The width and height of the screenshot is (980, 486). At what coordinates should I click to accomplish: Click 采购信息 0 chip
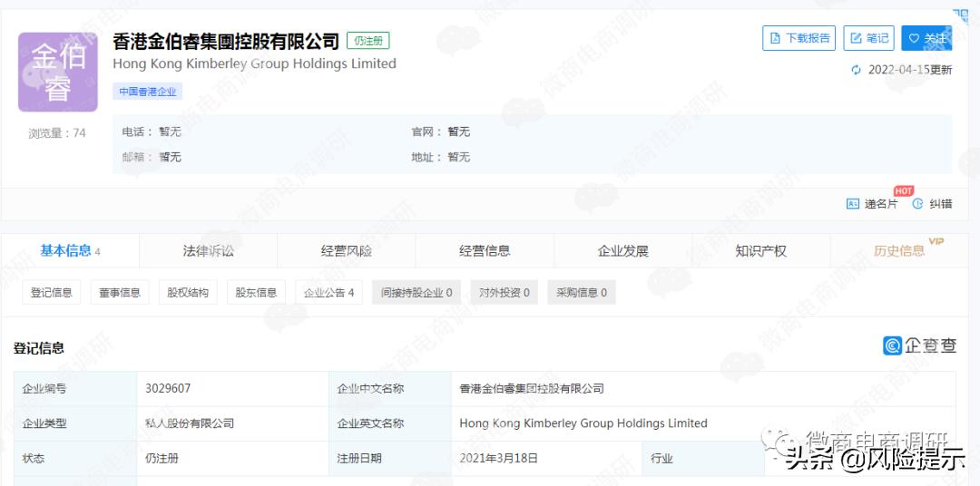coord(582,292)
